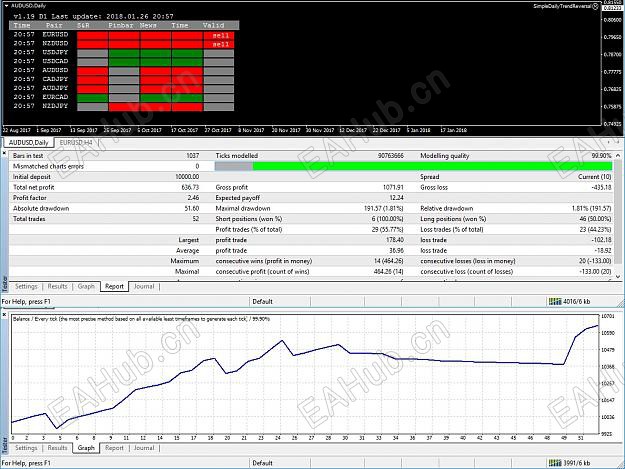Click the green modelling quality bar
Image resolution: width=625 pixels, height=469 pixels.
click(x=432, y=166)
